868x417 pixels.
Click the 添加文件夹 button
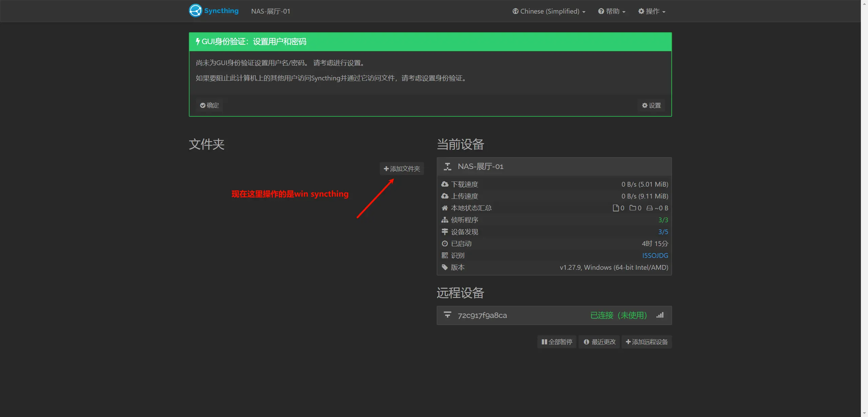[402, 169]
